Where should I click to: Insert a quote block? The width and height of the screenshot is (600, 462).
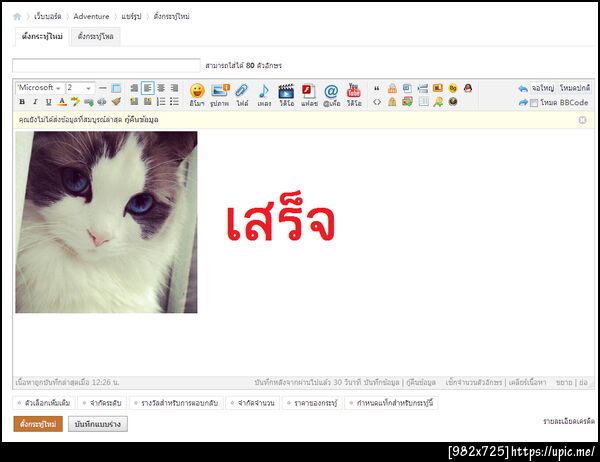pyautogui.click(x=377, y=88)
